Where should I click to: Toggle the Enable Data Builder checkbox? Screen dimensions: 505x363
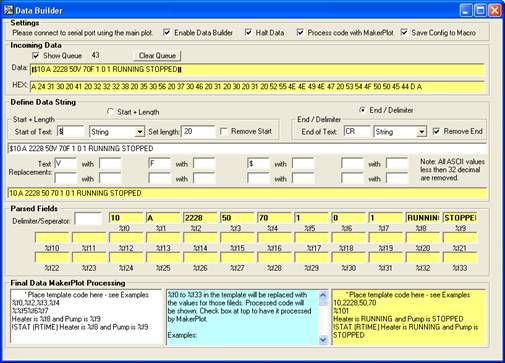coord(167,32)
